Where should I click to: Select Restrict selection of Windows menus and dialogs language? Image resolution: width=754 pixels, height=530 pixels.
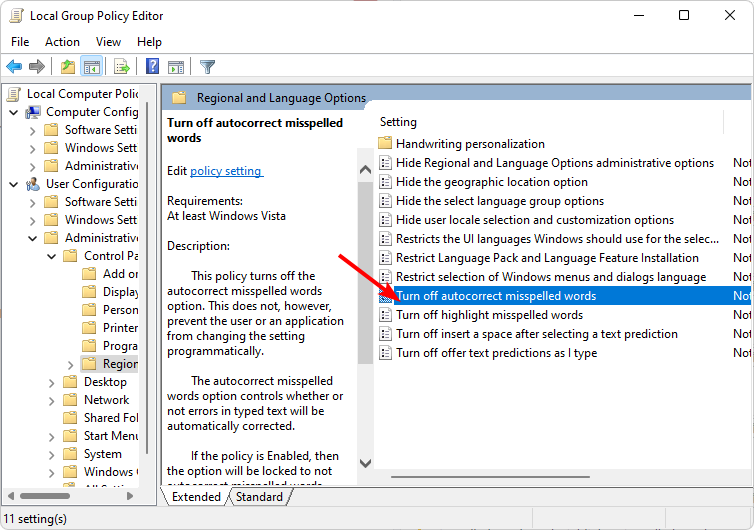point(551,277)
